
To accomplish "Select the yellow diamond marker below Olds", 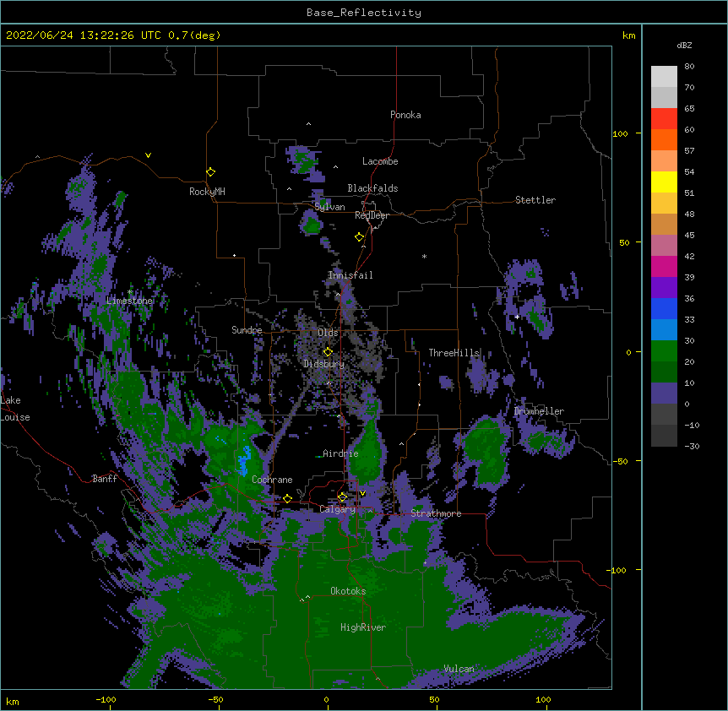I will [328, 352].
